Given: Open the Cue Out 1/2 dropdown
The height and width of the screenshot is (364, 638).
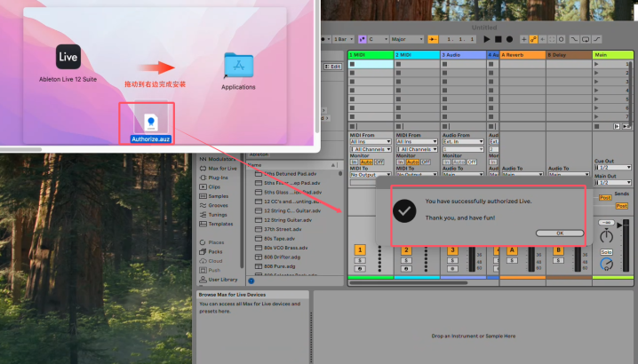Looking at the screenshot, I should [x=613, y=168].
